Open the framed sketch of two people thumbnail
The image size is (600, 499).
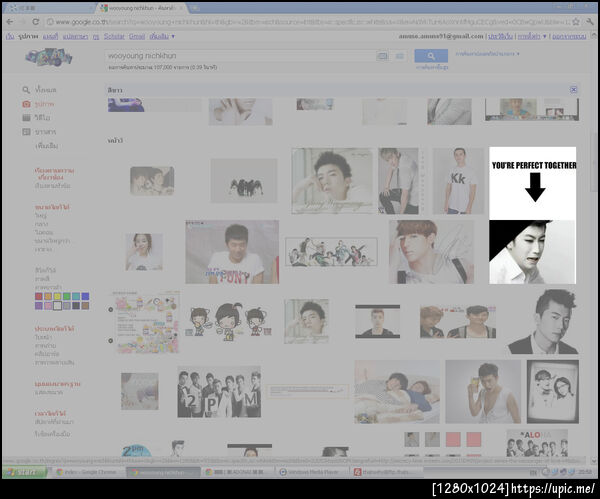pos(553,391)
